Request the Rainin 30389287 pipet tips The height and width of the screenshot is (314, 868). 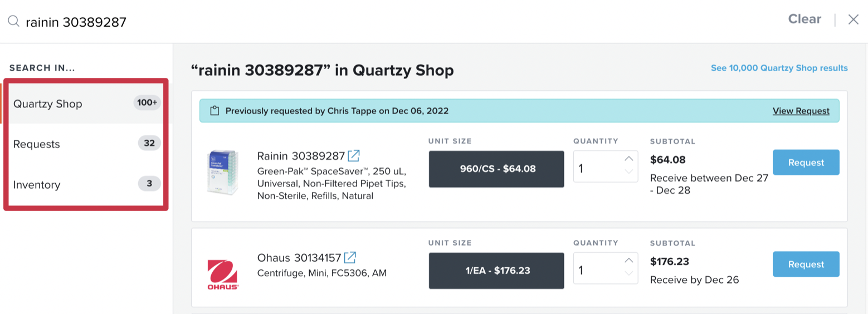click(x=806, y=163)
